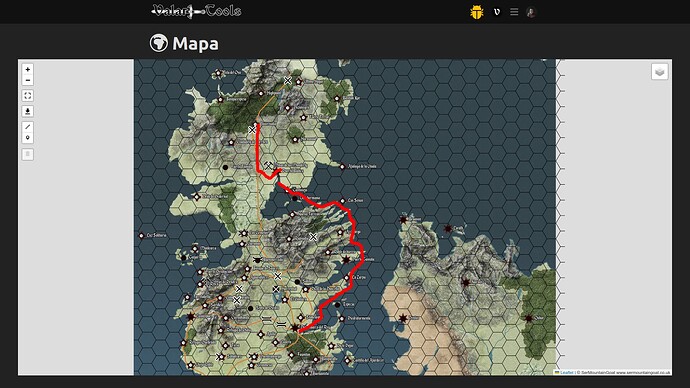
Task: Click the star marker at route's southern end
Action: [x=295, y=328]
